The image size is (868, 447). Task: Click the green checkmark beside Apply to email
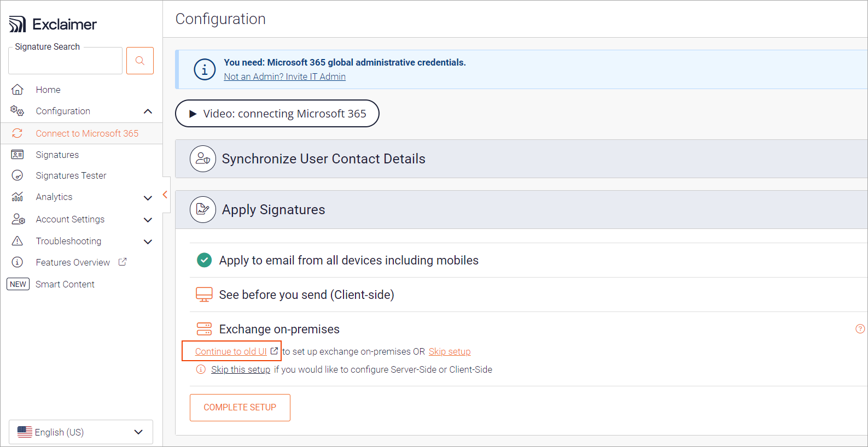click(204, 260)
